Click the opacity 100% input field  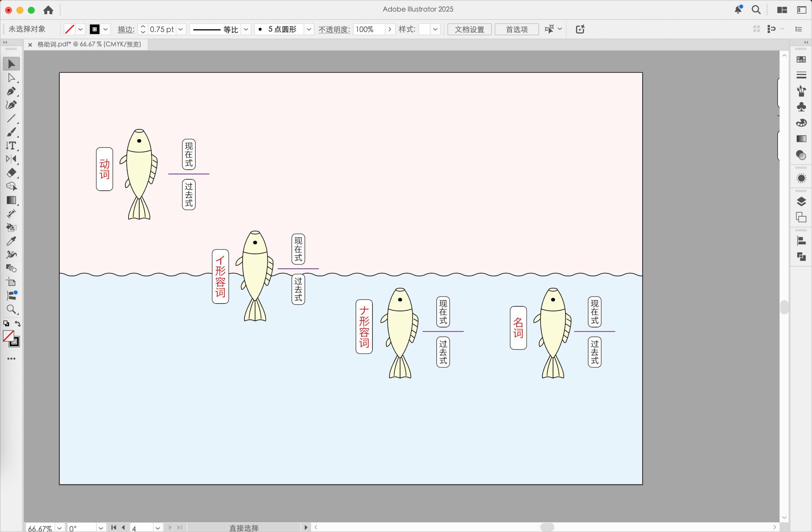tap(369, 29)
